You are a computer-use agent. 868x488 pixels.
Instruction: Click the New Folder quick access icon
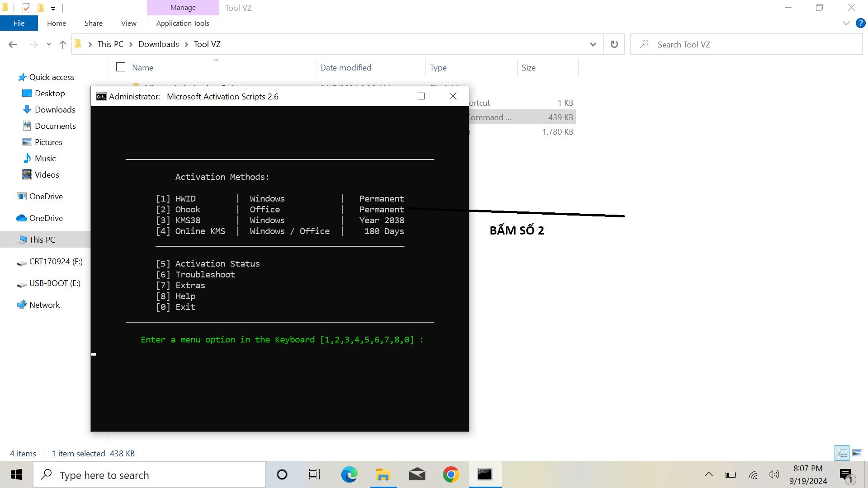pos(41,8)
